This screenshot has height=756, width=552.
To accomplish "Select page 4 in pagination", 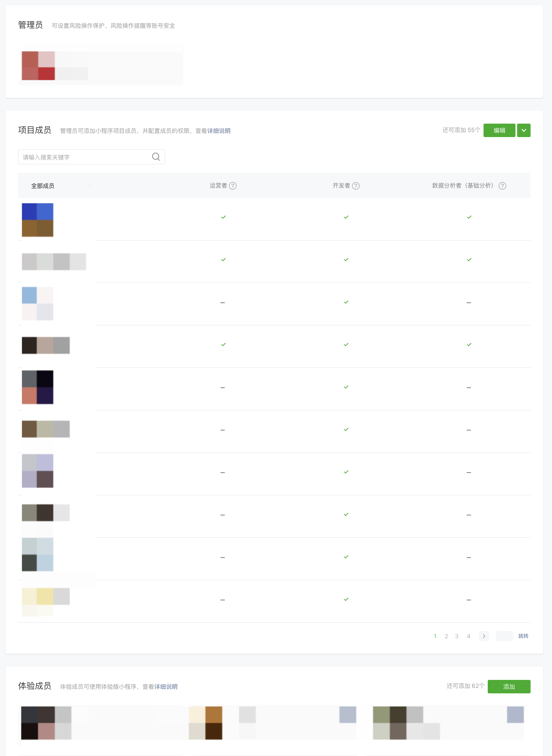I will (x=469, y=636).
